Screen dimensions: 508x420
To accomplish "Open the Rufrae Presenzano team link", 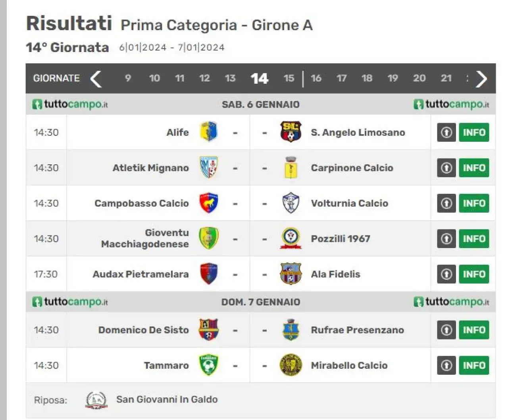I will [358, 330].
